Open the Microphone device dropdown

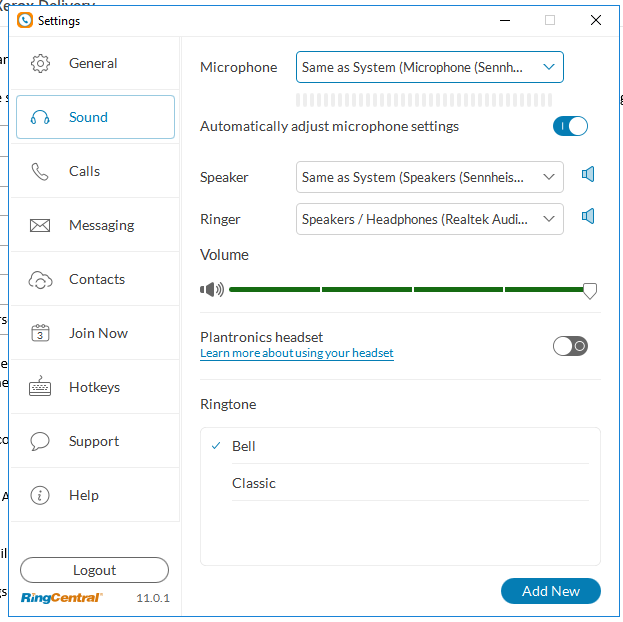pyautogui.click(x=430, y=67)
